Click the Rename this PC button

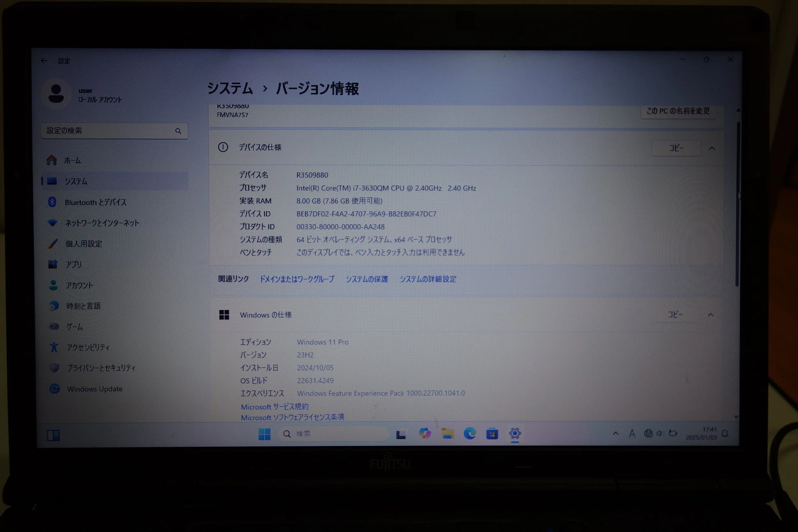[x=678, y=111]
